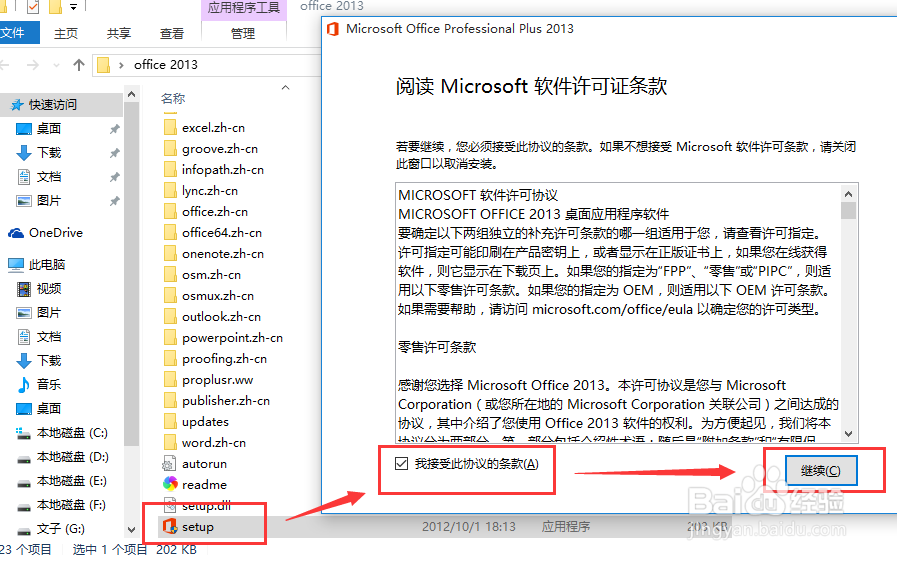Image resolution: width=897 pixels, height=561 pixels.
Task: Open the 管理 application tools tab
Action: [x=243, y=34]
